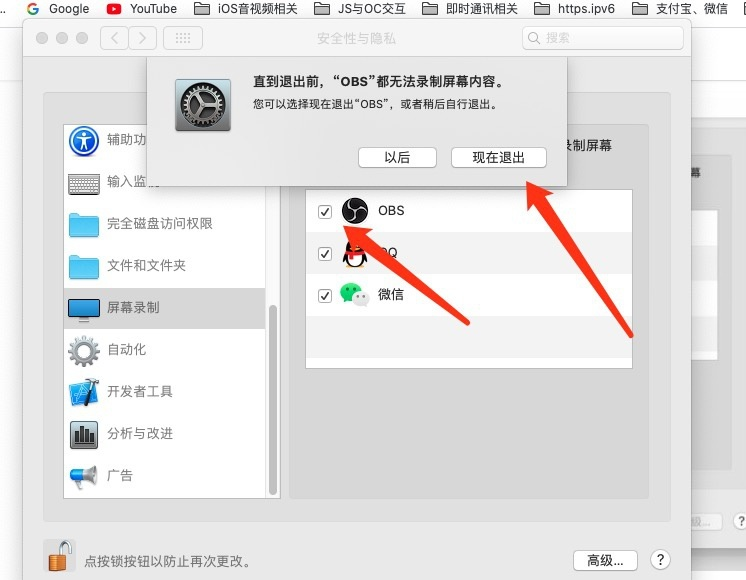746x580 pixels.
Task: Click the 搜索 search field
Action: tap(603, 38)
